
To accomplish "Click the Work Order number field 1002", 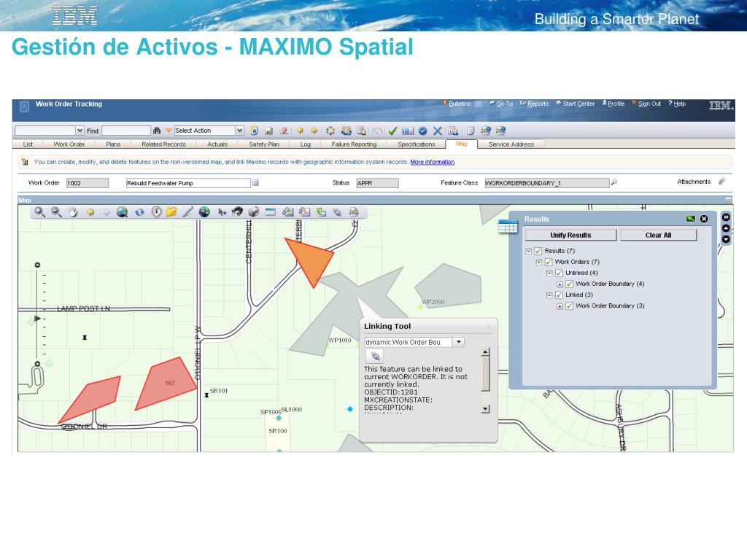I will tap(88, 183).
